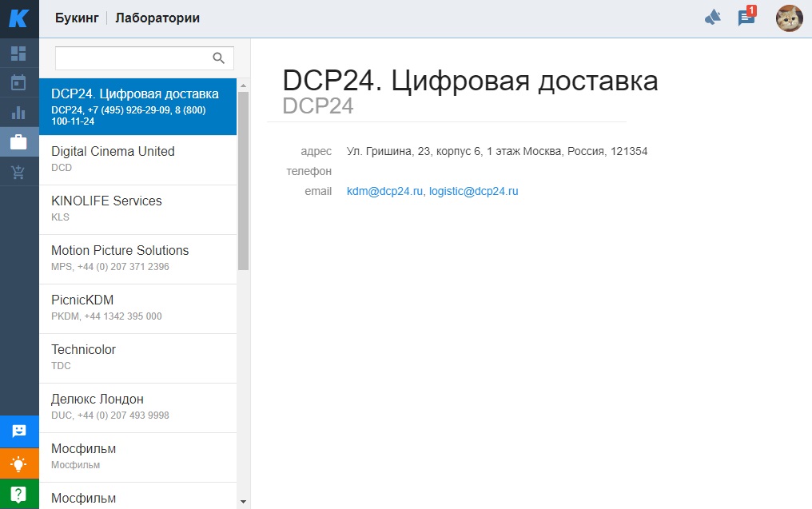The width and height of the screenshot is (812, 509).
Task: Select the briefcase icon in sidebar
Action: point(18,142)
